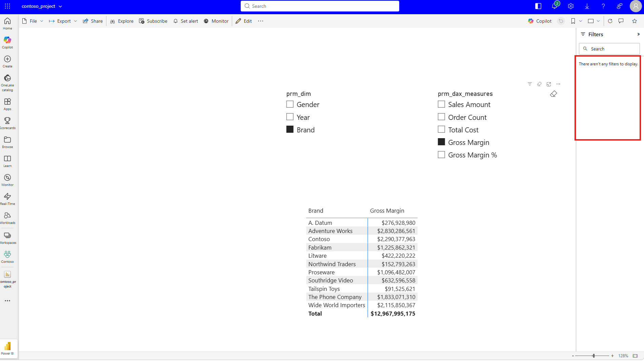Open Monitor hub in left sidebar
644x361 pixels.
click(x=7, y=180)
